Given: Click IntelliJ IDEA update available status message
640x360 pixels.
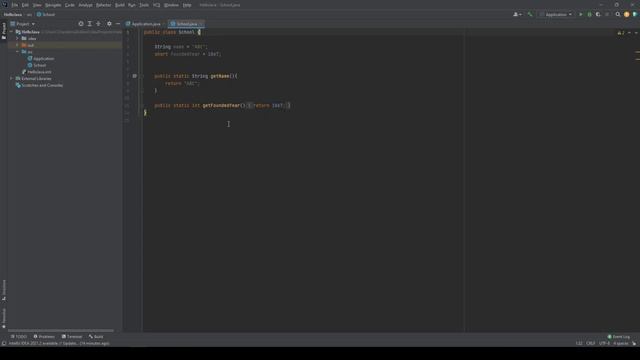Looking at the screenshot, I should [59, 344].
